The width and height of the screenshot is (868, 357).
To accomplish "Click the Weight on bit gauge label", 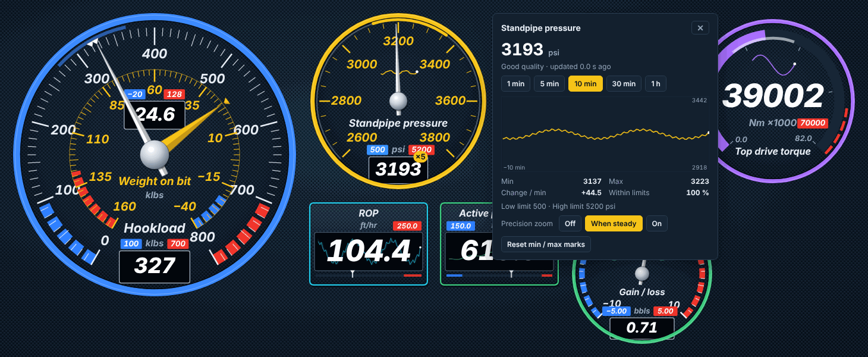I will [x=155, y=181].
